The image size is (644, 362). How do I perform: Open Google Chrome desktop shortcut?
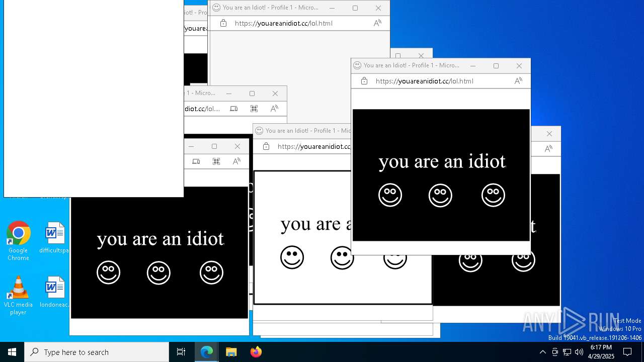[18, 241]
